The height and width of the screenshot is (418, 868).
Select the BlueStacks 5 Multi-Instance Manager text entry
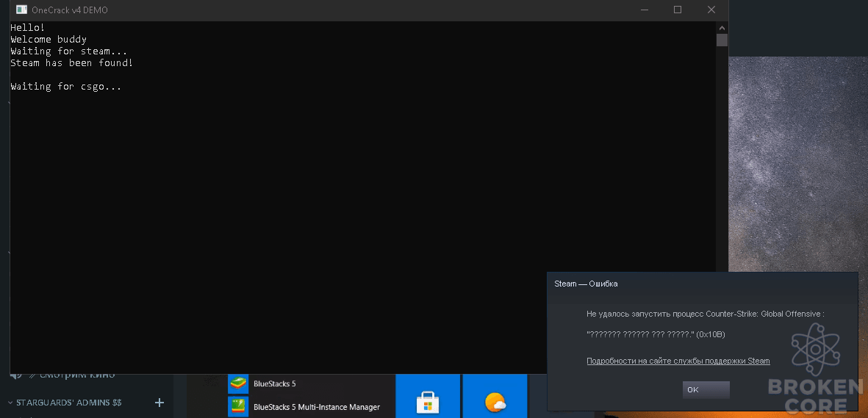pos(317,407)
